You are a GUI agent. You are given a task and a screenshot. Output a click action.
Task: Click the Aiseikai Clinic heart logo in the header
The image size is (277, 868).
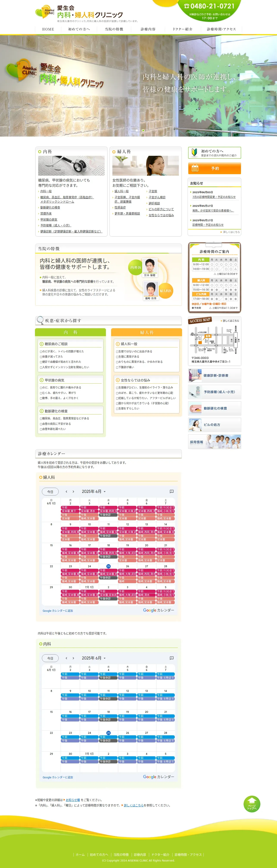pyautogui.click(x=45, y=12)
